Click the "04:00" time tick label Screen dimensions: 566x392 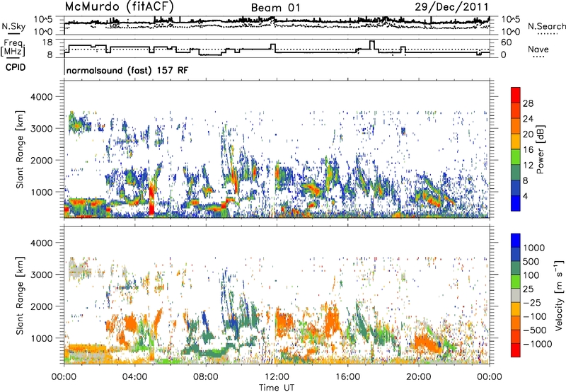coord(135,377)
